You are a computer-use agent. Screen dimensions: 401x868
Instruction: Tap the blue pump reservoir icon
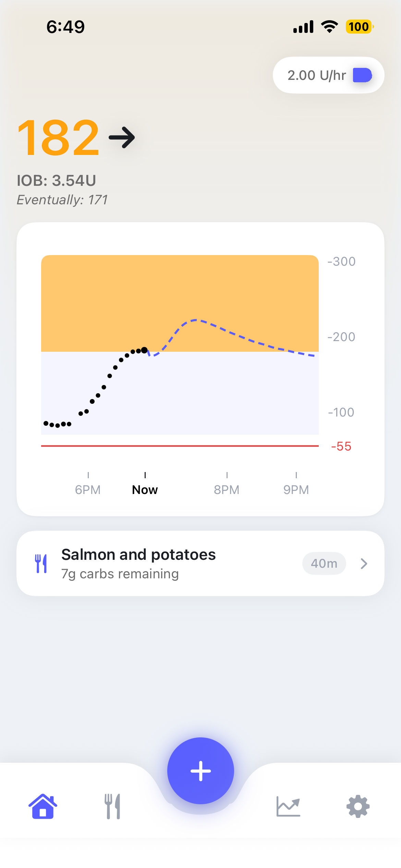click(362, 75)
